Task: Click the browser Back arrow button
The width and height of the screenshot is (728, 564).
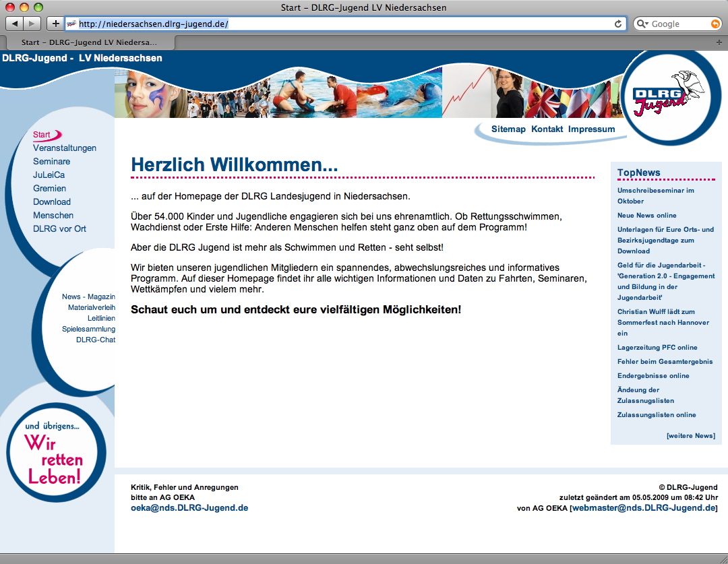Action: (x=15, y=24)
